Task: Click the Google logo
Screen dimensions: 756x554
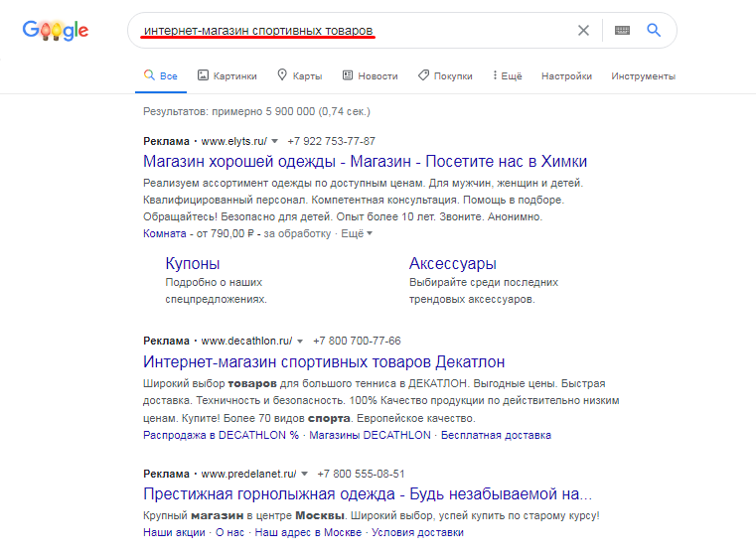Action: 56,31
